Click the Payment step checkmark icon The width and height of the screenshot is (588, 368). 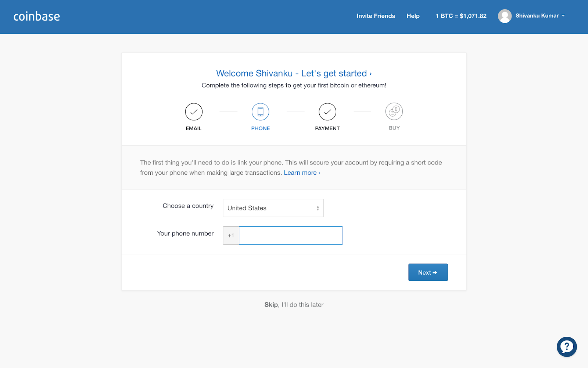tap(327, 112)
